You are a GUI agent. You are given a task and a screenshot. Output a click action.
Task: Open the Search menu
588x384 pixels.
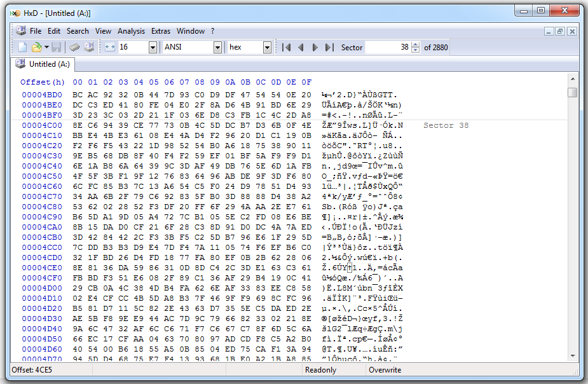click(78, 31)
